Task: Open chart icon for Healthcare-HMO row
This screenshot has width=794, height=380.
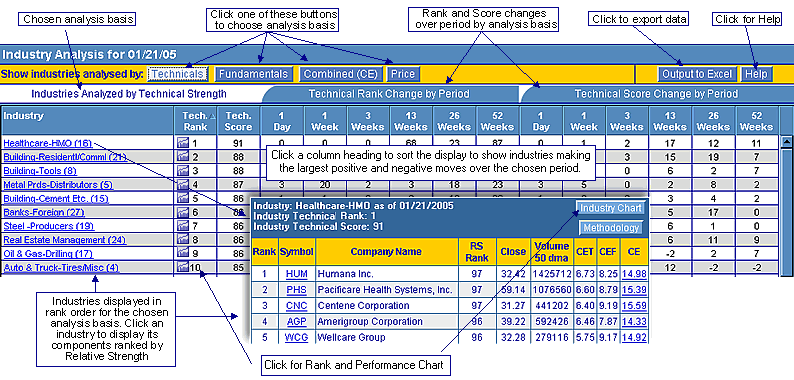Action: tap(182, 143)
